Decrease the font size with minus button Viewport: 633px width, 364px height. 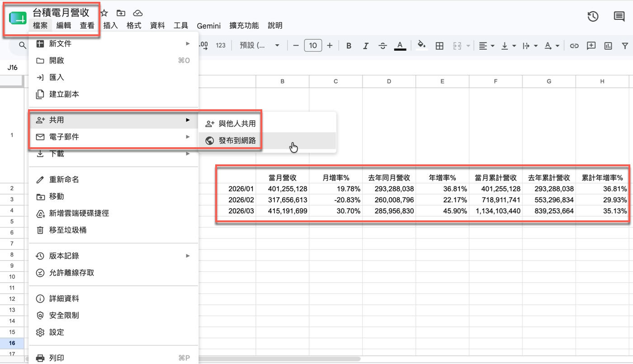[x=296, y=46]
